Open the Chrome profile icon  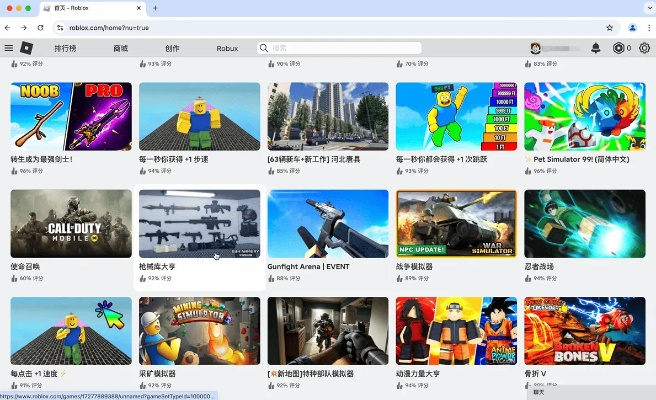633,28
